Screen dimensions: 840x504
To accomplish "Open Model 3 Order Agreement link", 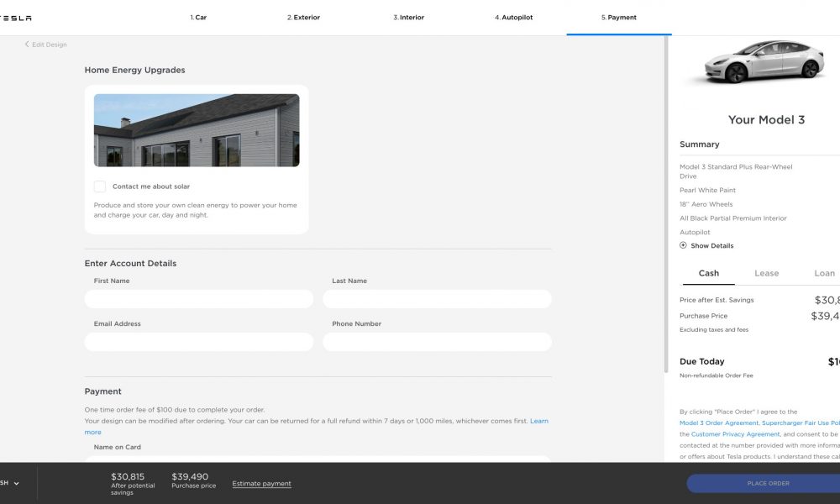I will tap(719, 423).
